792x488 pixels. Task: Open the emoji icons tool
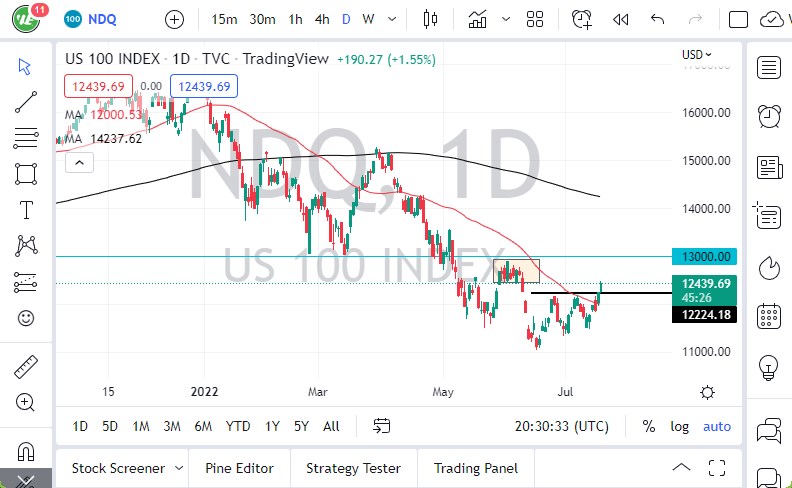coord(26,318)
